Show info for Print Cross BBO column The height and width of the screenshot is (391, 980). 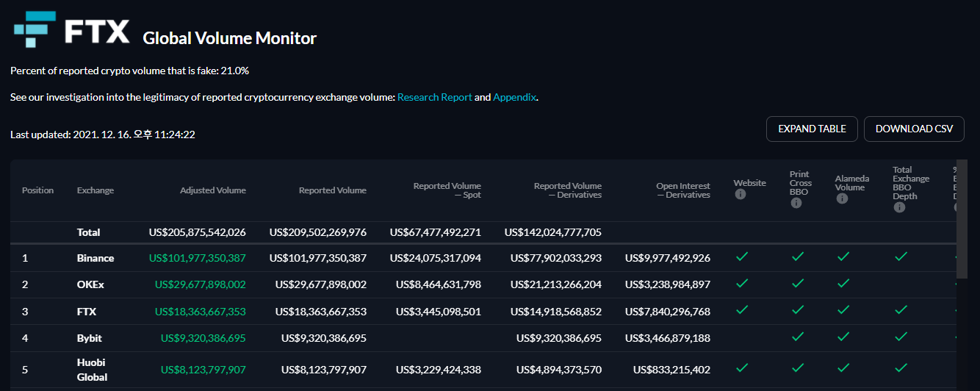point(796,203)
